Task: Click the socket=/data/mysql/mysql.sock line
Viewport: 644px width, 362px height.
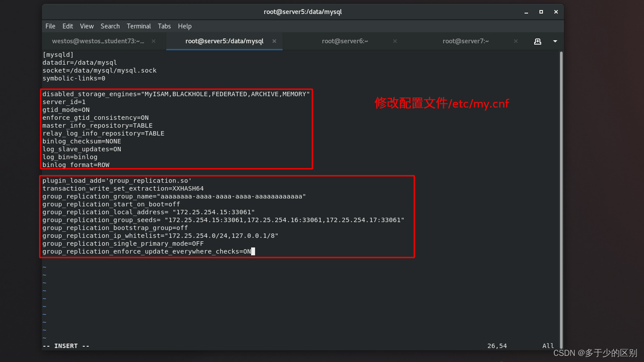Action: pyautogui.click(x=99, y=70)
